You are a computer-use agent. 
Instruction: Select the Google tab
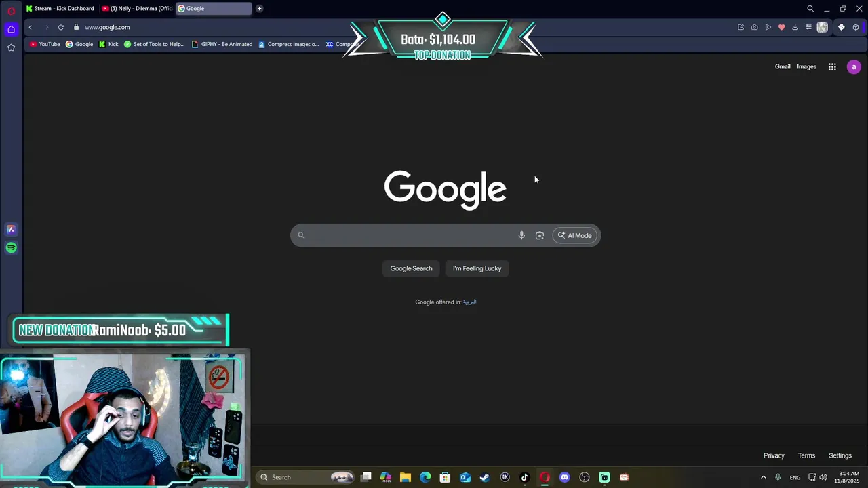coord(213,9)
